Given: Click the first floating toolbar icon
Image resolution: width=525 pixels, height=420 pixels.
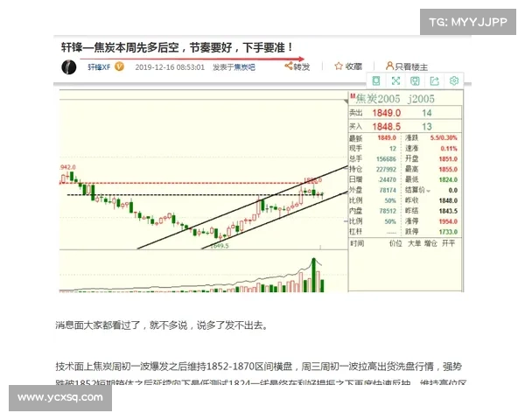Looking at the screenshot, I should [x=376, y=80].
